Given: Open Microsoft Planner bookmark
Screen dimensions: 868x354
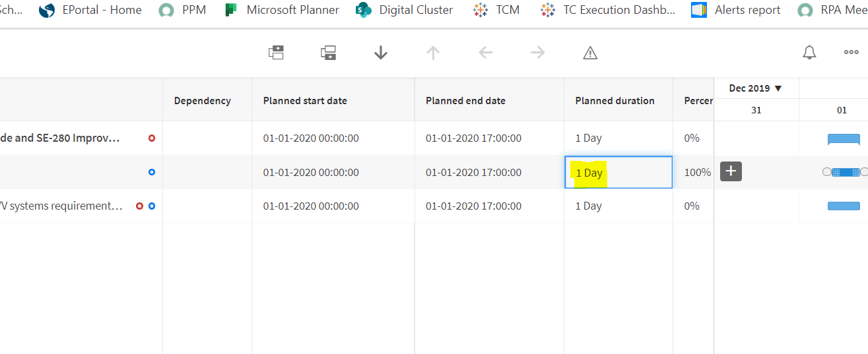Looking at the screenshot, I should point(282,10).
